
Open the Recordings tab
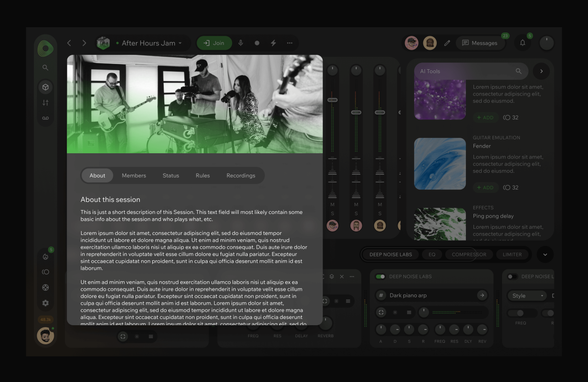point(241,176)
